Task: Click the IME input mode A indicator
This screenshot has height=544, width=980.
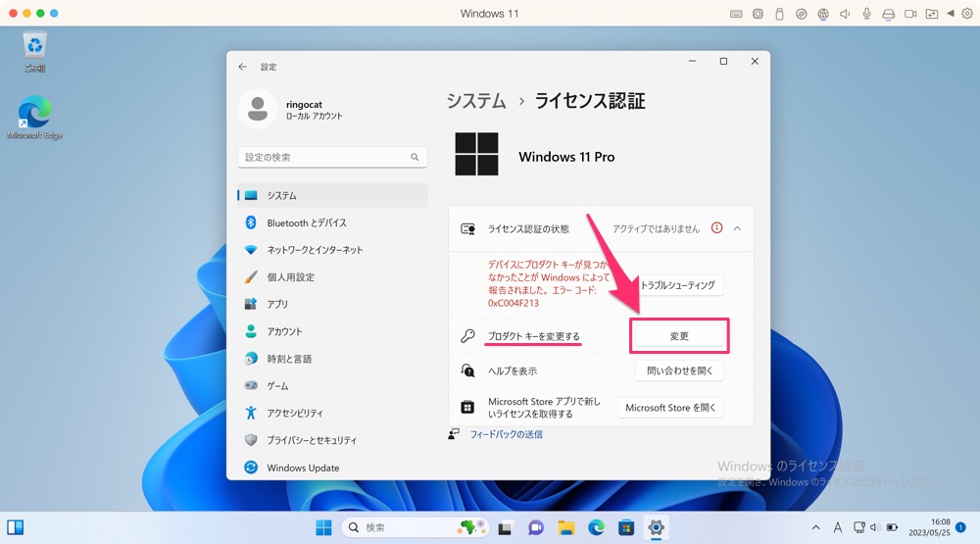Action: pyautogui.click(x=838, y=527)
